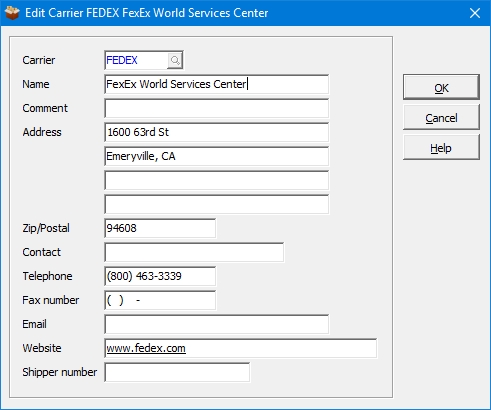Open the Help button
Image resolution: width=491 pixels, height=410 pixels.
pyautogui.click(x=441, y=147)
